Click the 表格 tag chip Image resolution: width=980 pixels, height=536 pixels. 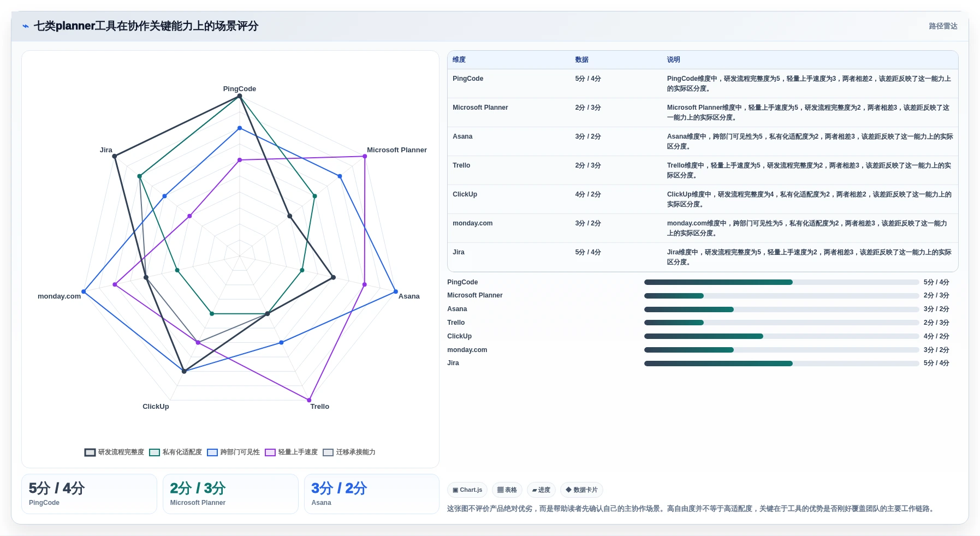507,490
